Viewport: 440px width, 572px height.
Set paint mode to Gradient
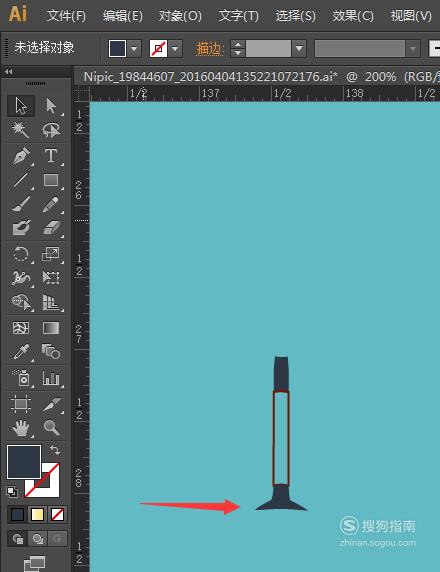click(38, 515)
